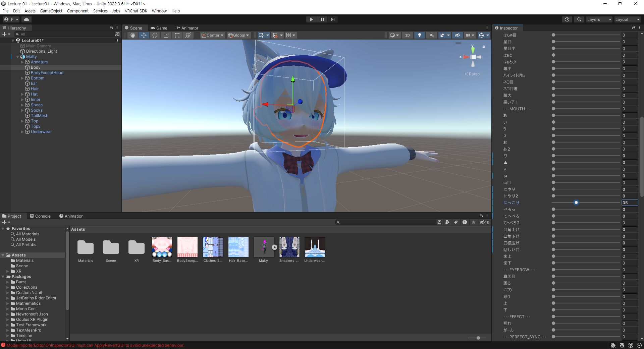Open shading mode draw dropdown
This screenshot has height=349, width=644.
pos(394,35)
